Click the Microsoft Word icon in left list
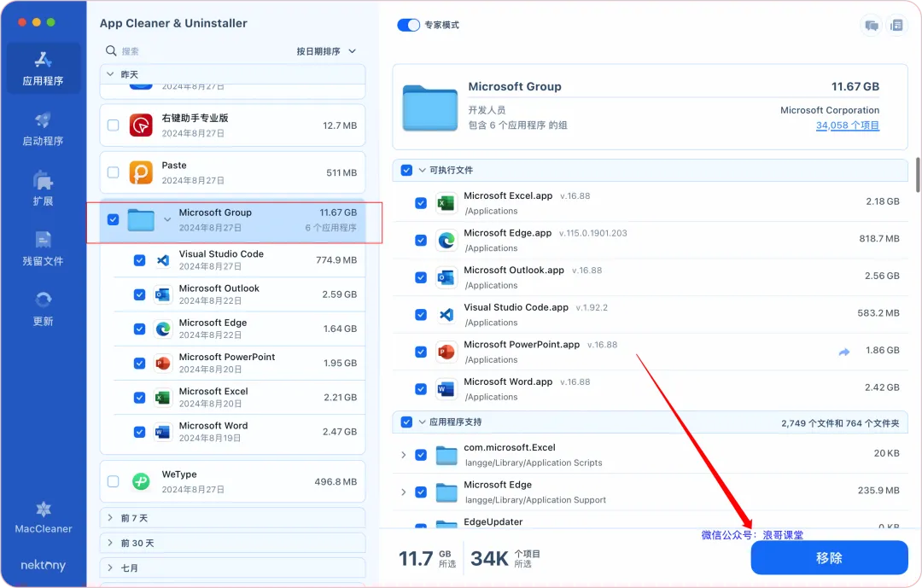 tap(163, 432)
